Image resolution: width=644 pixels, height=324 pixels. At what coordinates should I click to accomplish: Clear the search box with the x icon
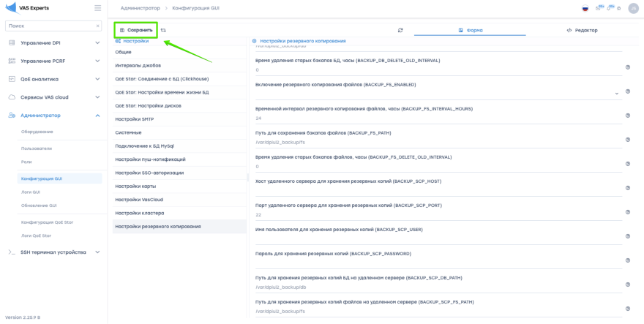(x=97, y=26)
